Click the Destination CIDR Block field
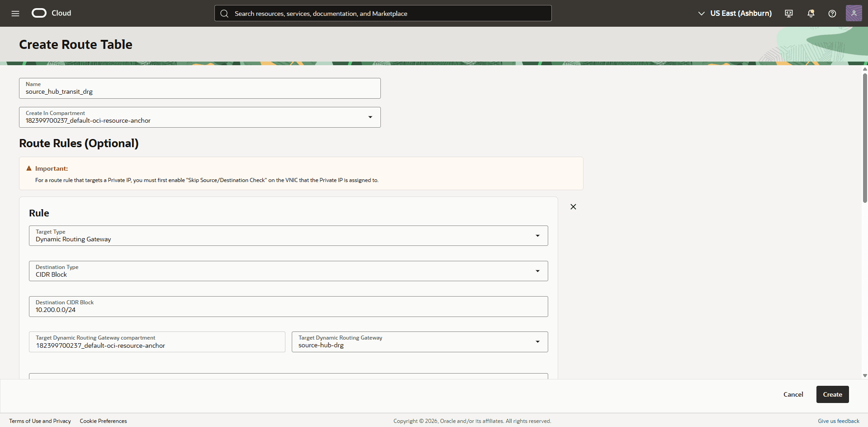This screenshot has height=427, width=868. (289, 307)
